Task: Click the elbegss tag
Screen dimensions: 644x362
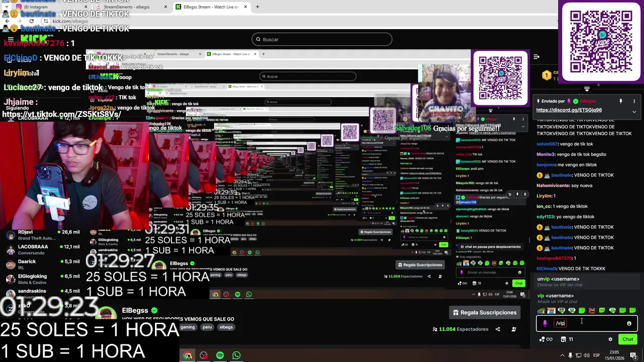Action: click(226, 327)
